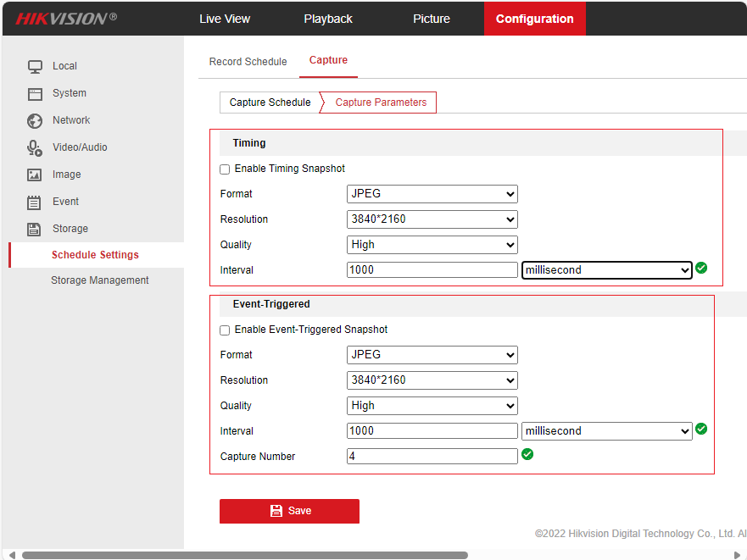
Task: Click the System window icon in sidebar
Action: click(35, 93)
